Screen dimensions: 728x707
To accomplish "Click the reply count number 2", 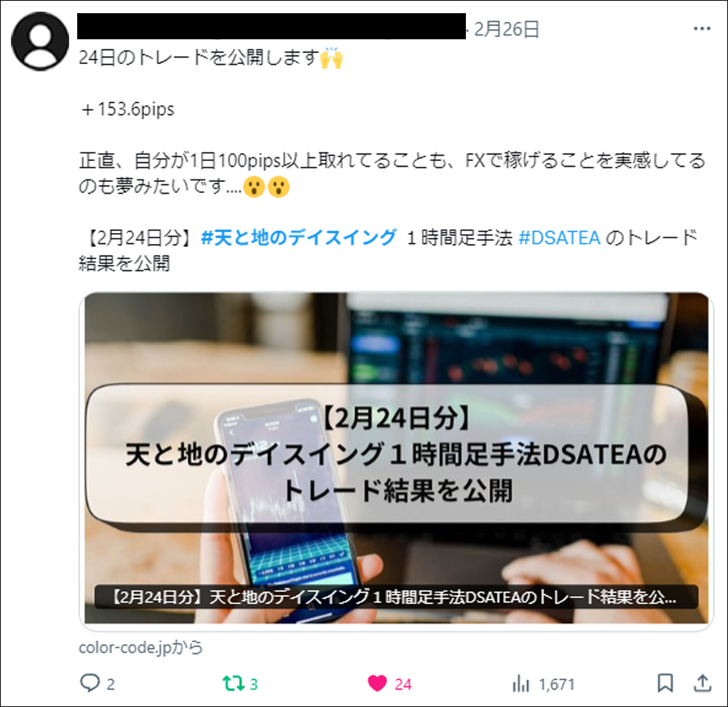I will [x=111, y=684].
